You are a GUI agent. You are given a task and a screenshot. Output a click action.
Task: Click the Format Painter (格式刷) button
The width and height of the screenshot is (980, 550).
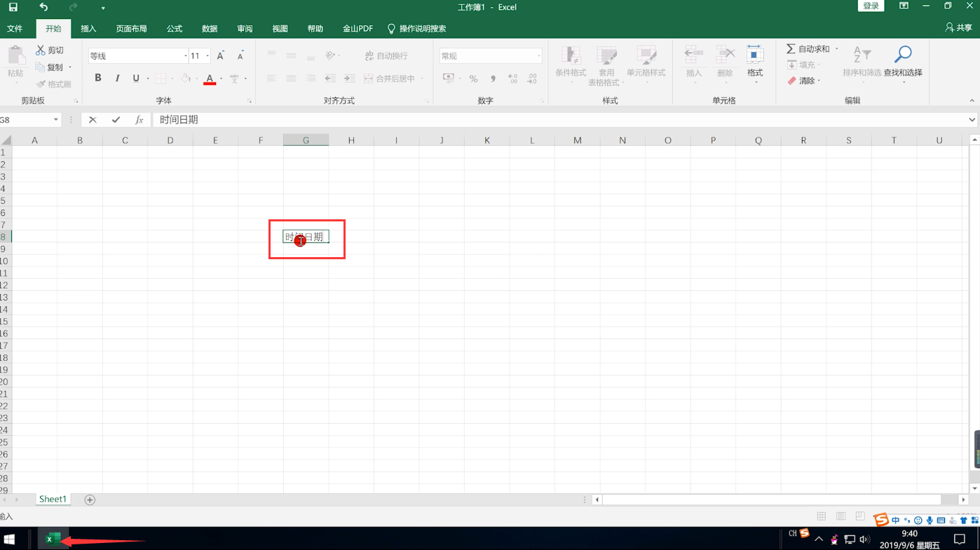point(54,84)
